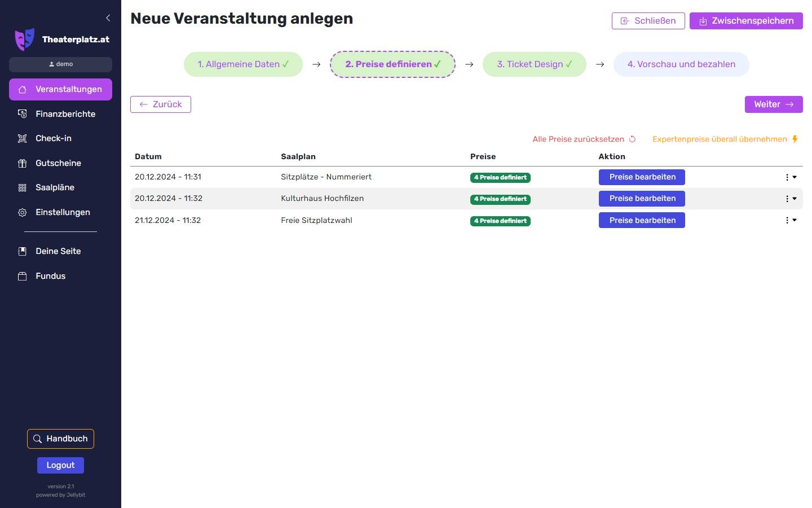Click the Gutscheine gift icon
This screenshot has height=508, width=812.
[23, 163]
